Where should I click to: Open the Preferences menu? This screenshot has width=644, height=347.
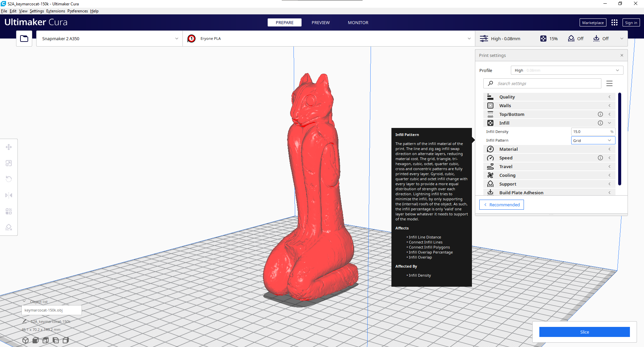pos(77,11)
